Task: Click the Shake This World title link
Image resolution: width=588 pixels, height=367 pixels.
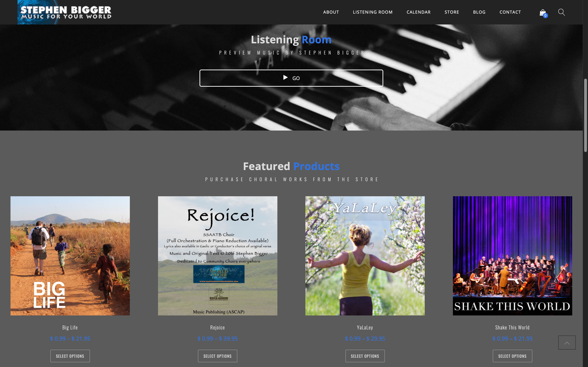Action: coord(512,328)
